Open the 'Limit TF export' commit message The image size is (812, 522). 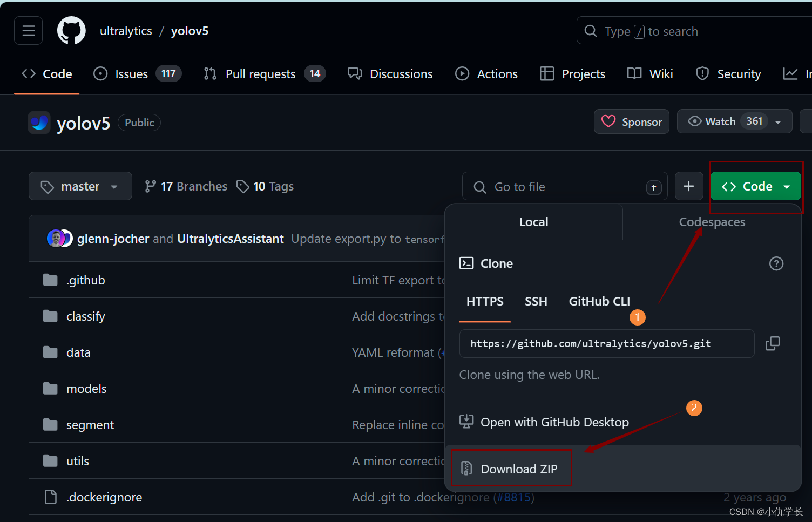click(398, 280)
